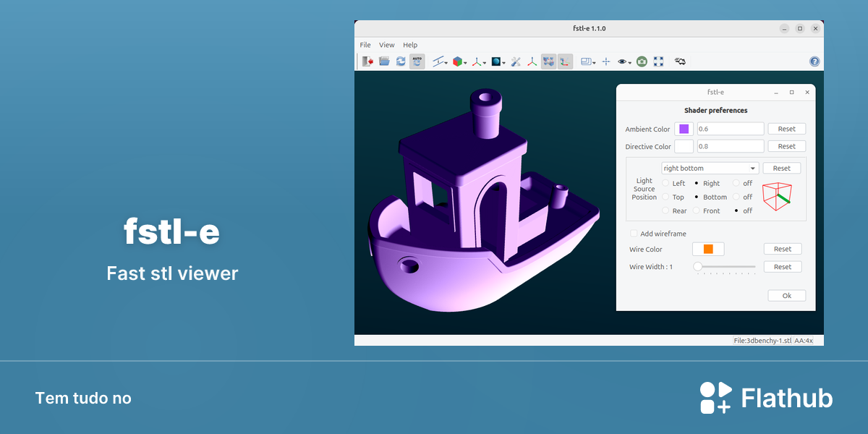Take a screenshot with the green camera icon
868x434 pixels.
[642, 61]
